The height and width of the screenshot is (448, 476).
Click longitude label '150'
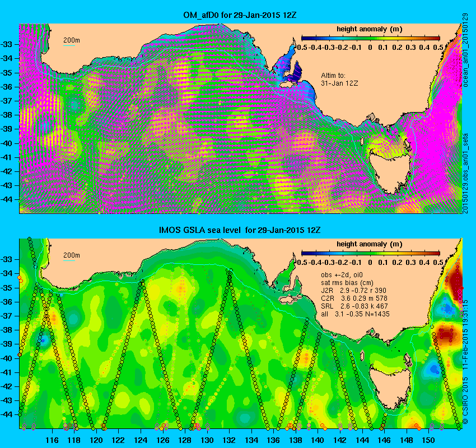pos(428,440)
